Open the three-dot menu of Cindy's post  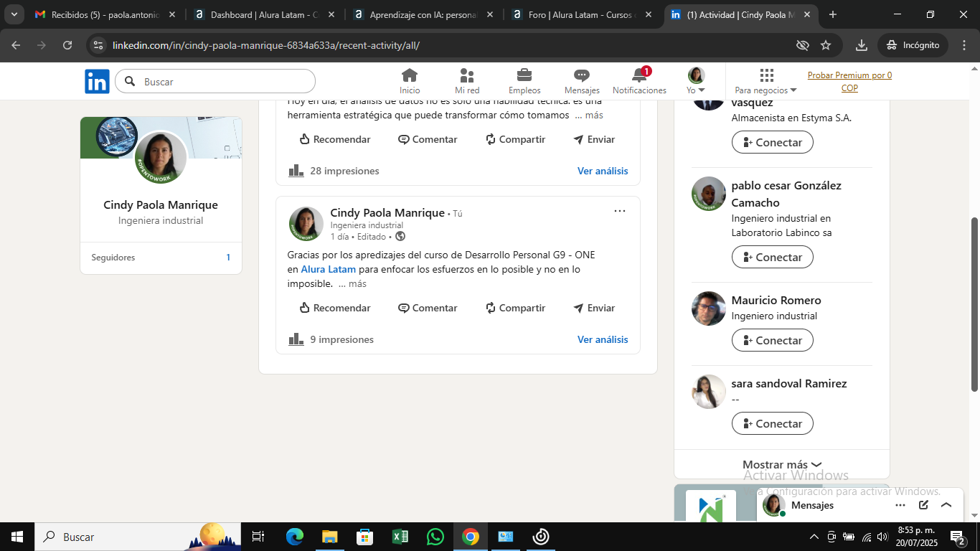coord(620,211)
